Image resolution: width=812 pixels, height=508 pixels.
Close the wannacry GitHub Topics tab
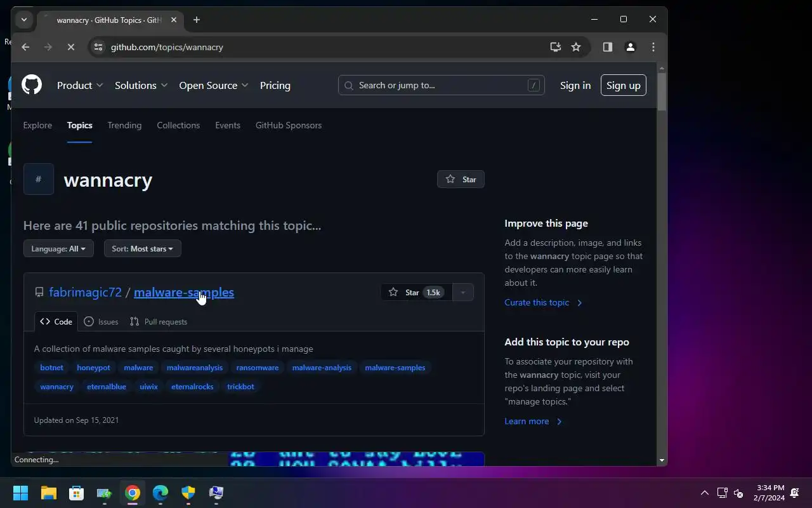point(174,20)
